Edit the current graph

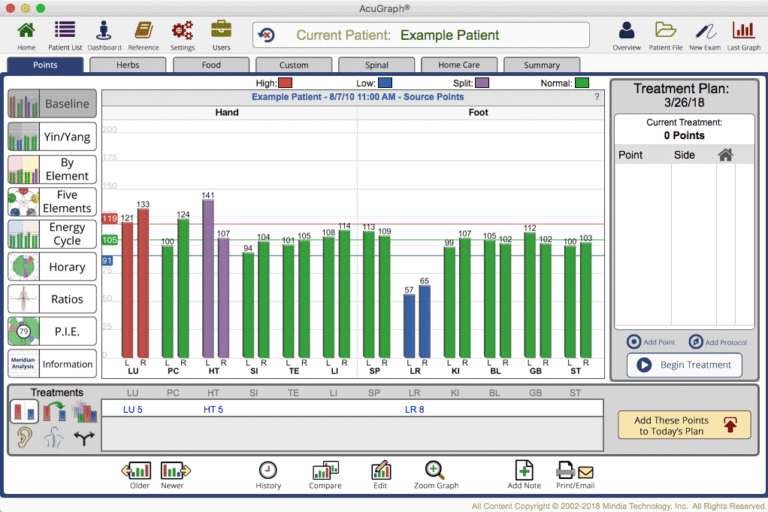click(x=381, y=470)
